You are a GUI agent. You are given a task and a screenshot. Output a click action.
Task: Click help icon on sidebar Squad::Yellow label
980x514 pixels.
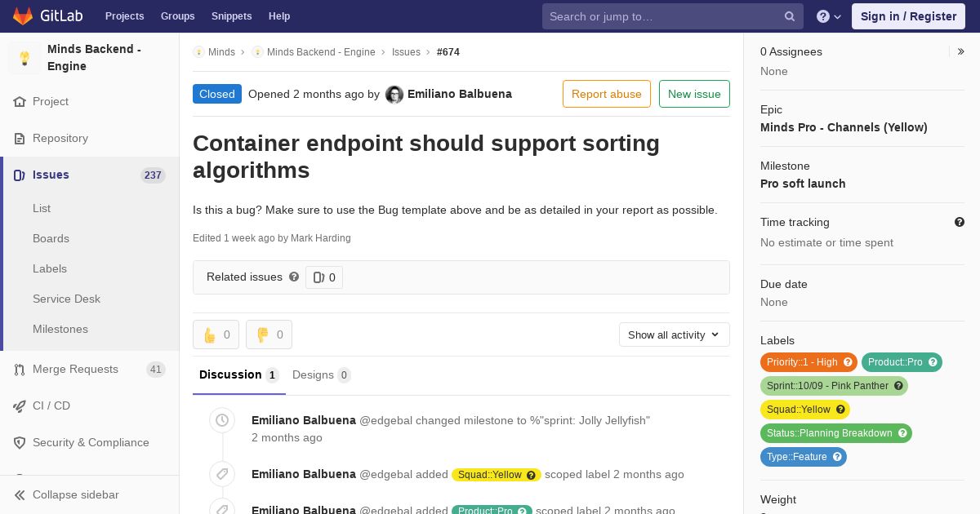pos(840,410)
